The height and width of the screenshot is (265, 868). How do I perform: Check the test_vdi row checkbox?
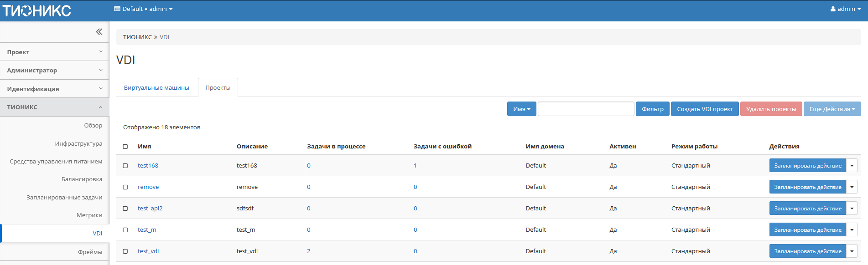(125, 251)
